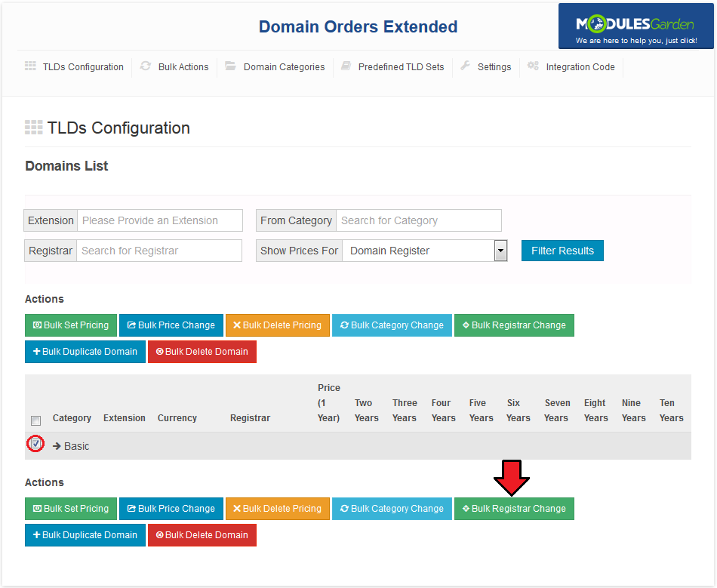Screen dimensions: 717x588
Task: Click bottom Bulk Delete Domain button
Action: point(202,535)
